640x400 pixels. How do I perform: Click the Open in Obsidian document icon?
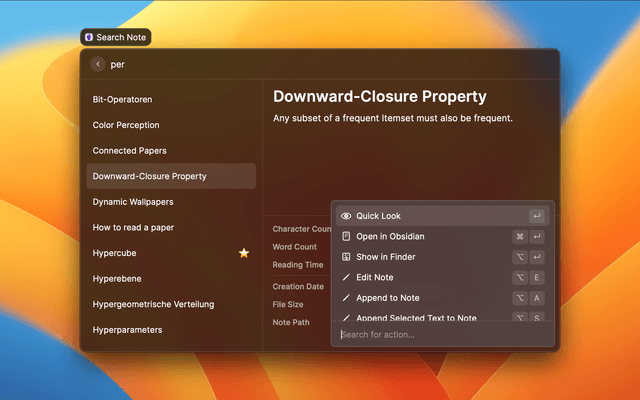346,237
